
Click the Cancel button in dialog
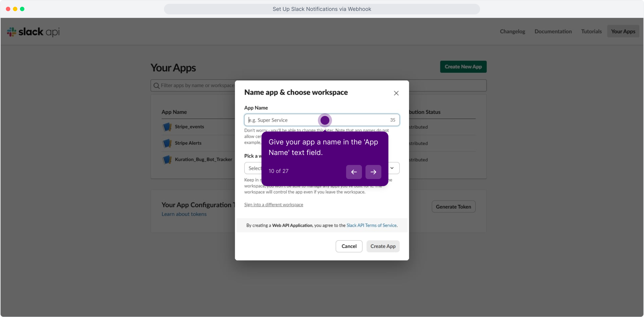pos(349,246)
